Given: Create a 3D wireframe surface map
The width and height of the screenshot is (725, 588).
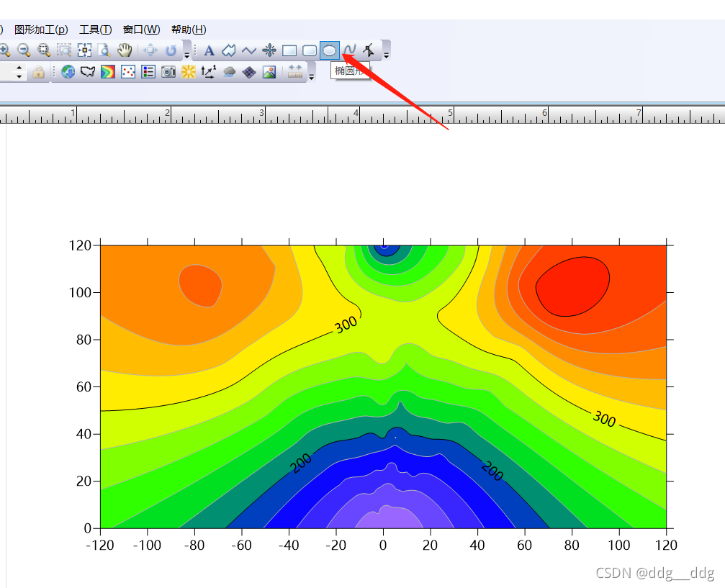Looking at the screenshot, I should (x=249, y=72).
